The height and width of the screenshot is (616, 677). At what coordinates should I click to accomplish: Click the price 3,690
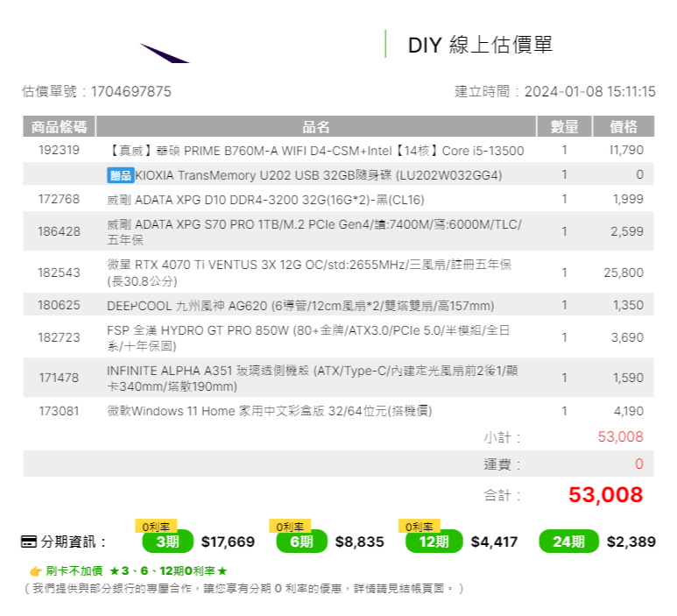pyautogui.click(x=627, y=337)
